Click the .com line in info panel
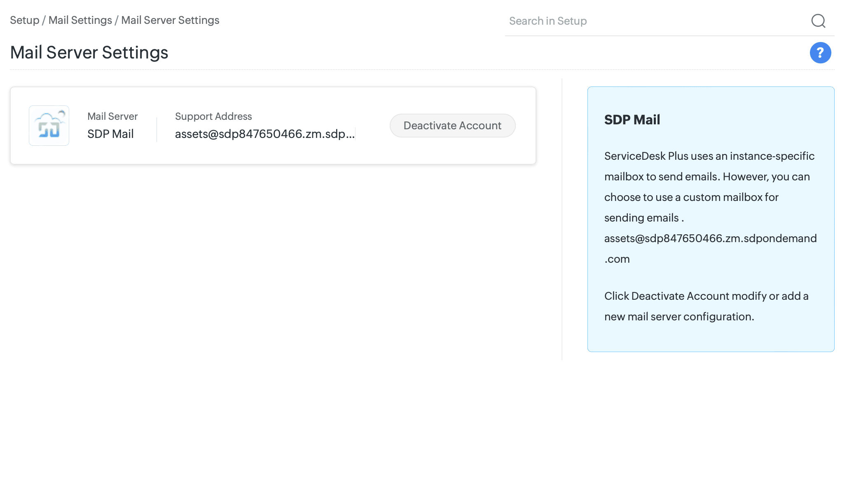This screenshot has width=847, height=504. point(617,259)
